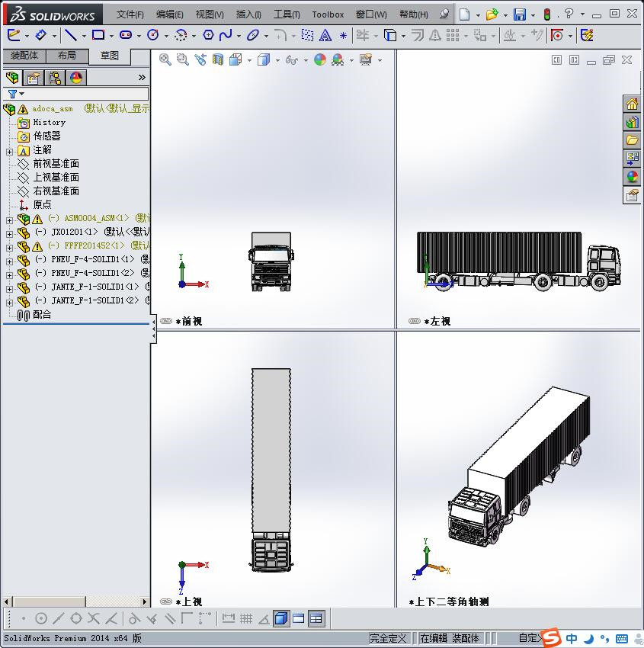644x648 pixels.
Task: Select the Smart Dimension tool
Action: 40,35
